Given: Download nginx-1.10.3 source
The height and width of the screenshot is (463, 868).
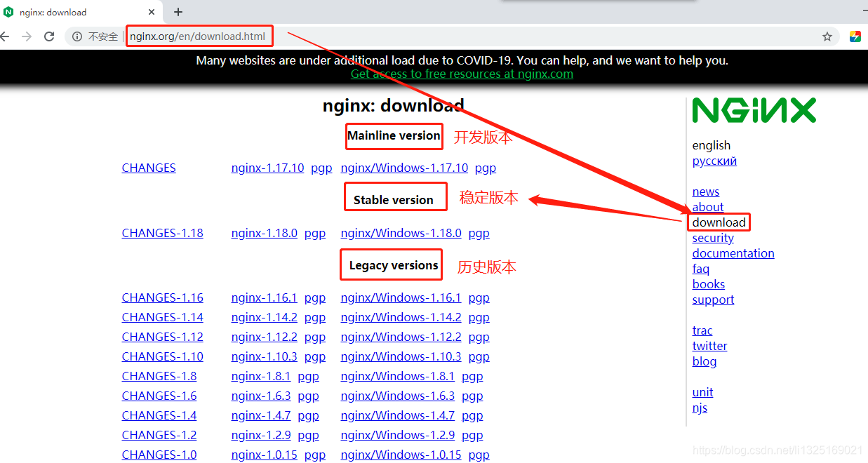Looking at the screenshot, I should 265,356.
